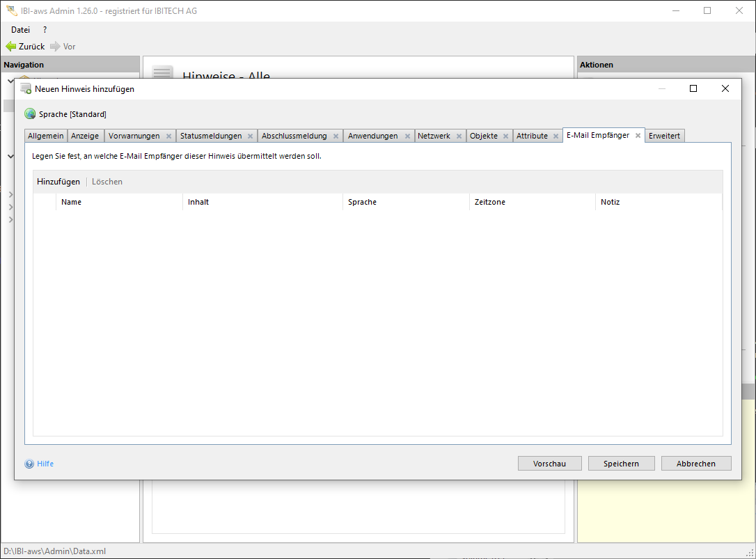This screenshot has width=756, height=559.
Task: Cancel the dialog with Abbrechen
Action: pyautogui.click(x=695, y=464)
